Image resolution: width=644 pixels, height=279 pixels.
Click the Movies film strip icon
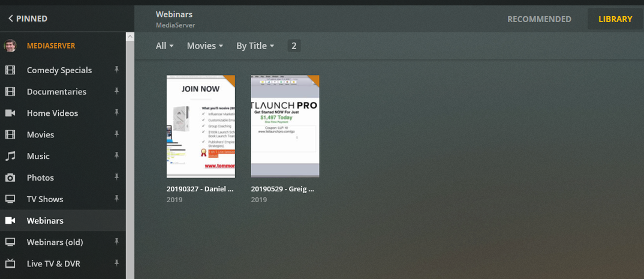(x=10, y=135)
